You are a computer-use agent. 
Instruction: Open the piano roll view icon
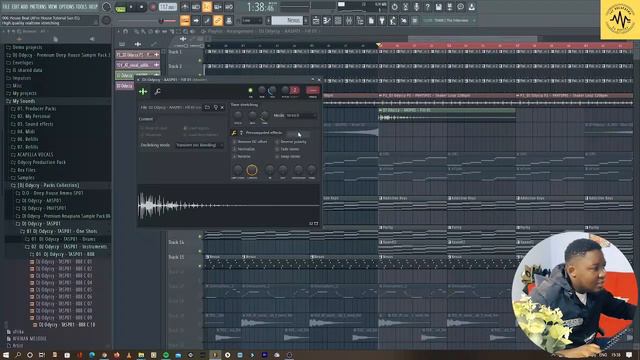pos(327,20)
